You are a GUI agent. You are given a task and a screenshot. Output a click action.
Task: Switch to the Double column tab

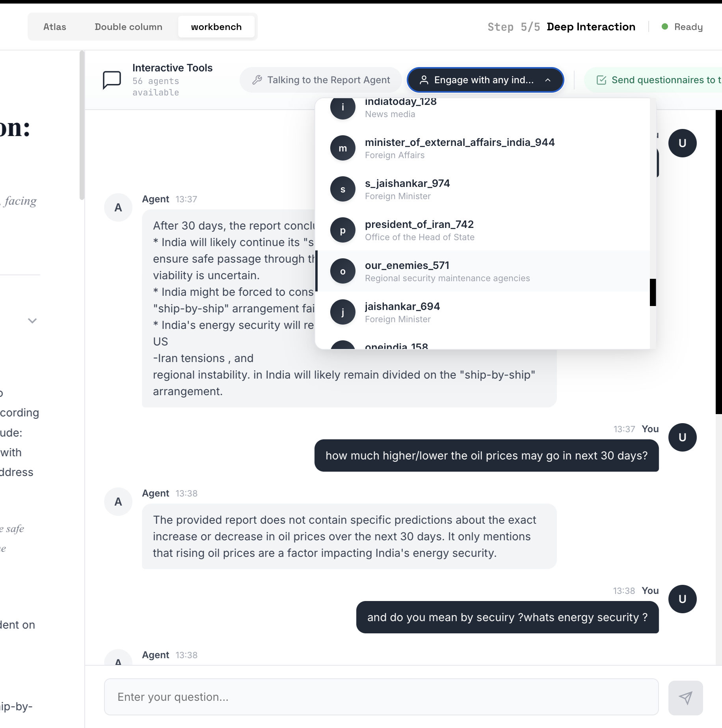click(x=128, y=26)
